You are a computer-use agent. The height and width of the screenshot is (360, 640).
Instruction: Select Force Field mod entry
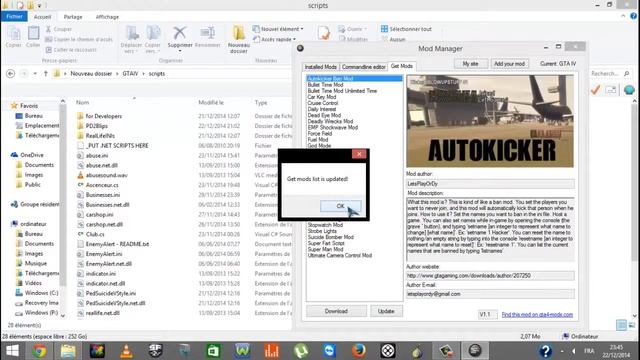pos(320,133)
